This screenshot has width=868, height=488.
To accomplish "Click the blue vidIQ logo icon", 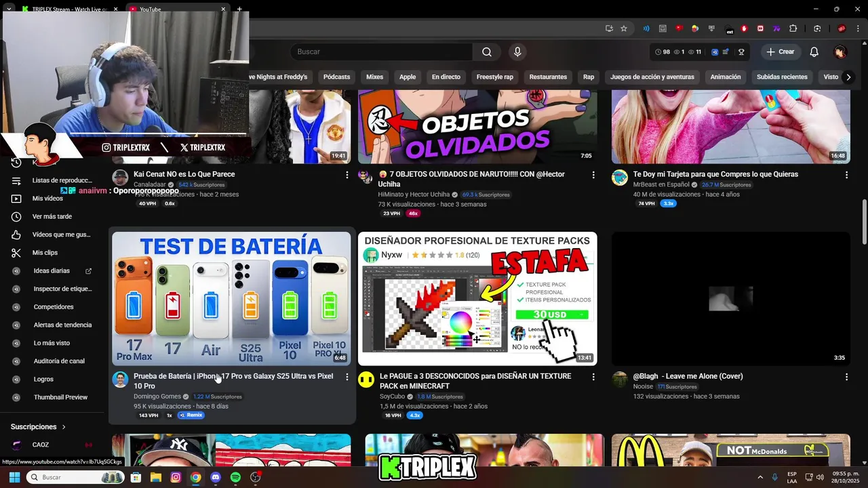I will [715, 52].
